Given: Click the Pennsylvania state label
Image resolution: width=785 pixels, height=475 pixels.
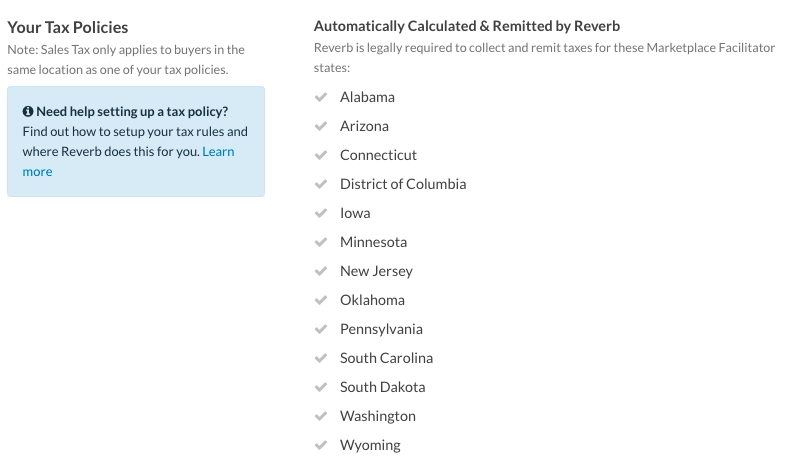Looking at the screenshot, I should [x=381, y=329].
